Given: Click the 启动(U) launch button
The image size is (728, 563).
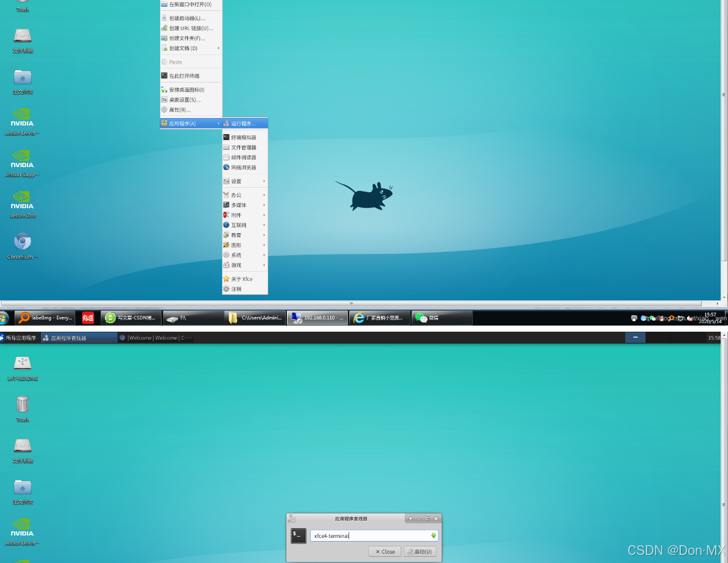Looking at the screenshot, I should pyautogui.click(x=420, y=551).
